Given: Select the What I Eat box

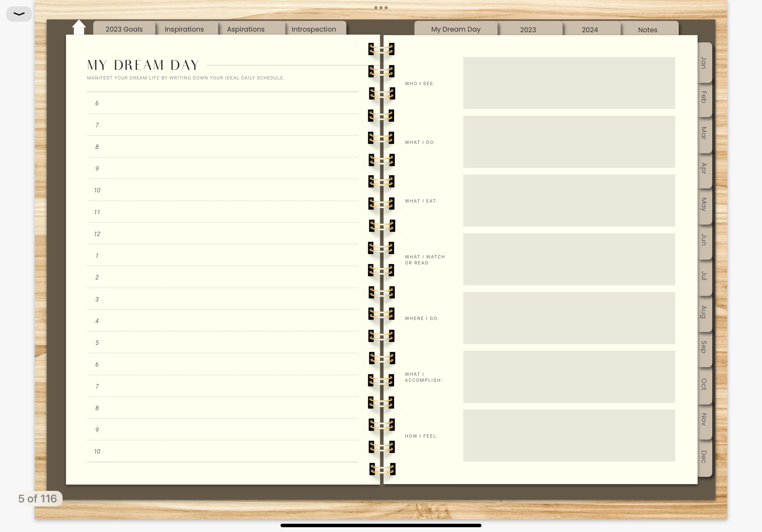Looking at the screenshot, I should (569, 200).
